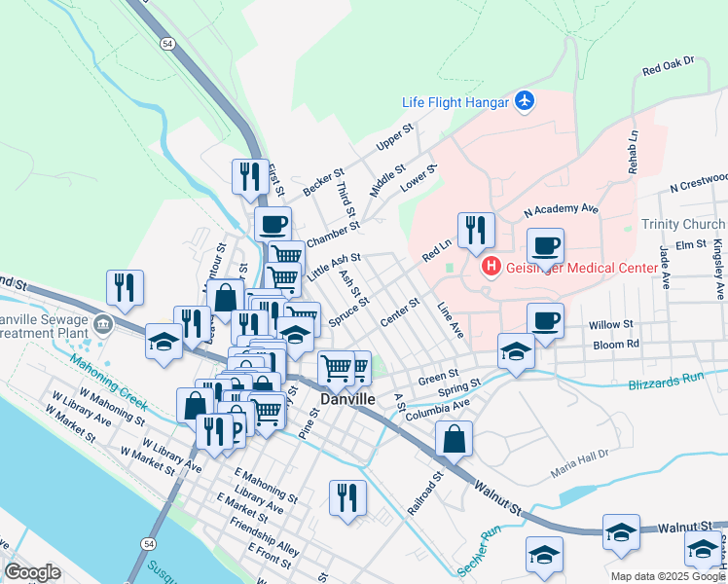This screenshot has height=584, width=728.
Task: Click the Sewage Treatment Plant landmark icon
Action: pos(103,324)
